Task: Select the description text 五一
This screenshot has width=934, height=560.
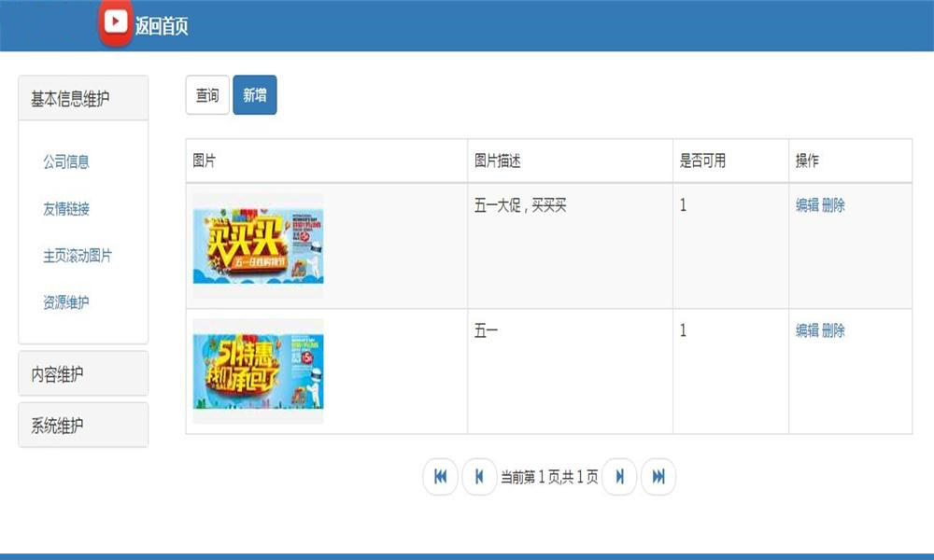Action: point(486,330)
